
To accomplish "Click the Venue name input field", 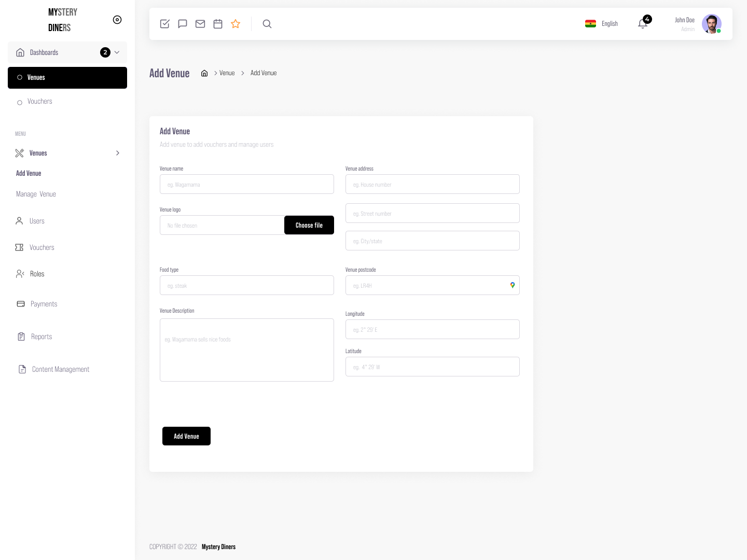I will (x=247, y=184).
